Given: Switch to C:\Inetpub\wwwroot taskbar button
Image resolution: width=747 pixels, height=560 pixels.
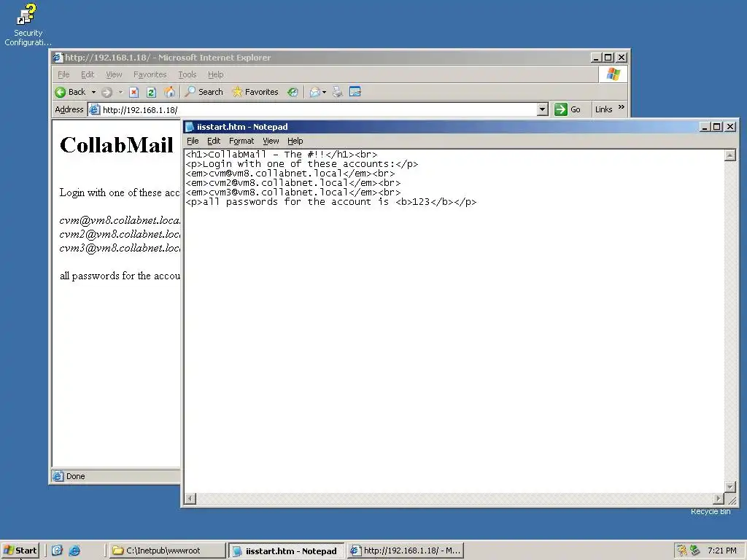Looking at the screenshot, I should pos(167,551).
